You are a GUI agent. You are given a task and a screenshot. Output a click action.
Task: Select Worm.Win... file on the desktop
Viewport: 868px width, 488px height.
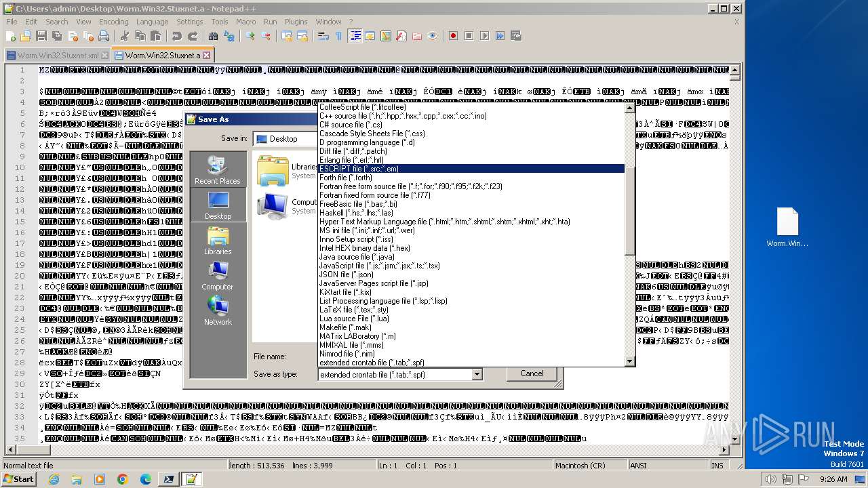(x=787, y=228)
